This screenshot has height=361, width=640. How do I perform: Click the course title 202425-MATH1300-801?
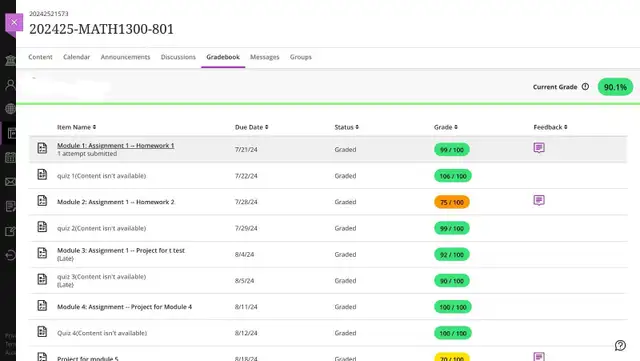101,29
